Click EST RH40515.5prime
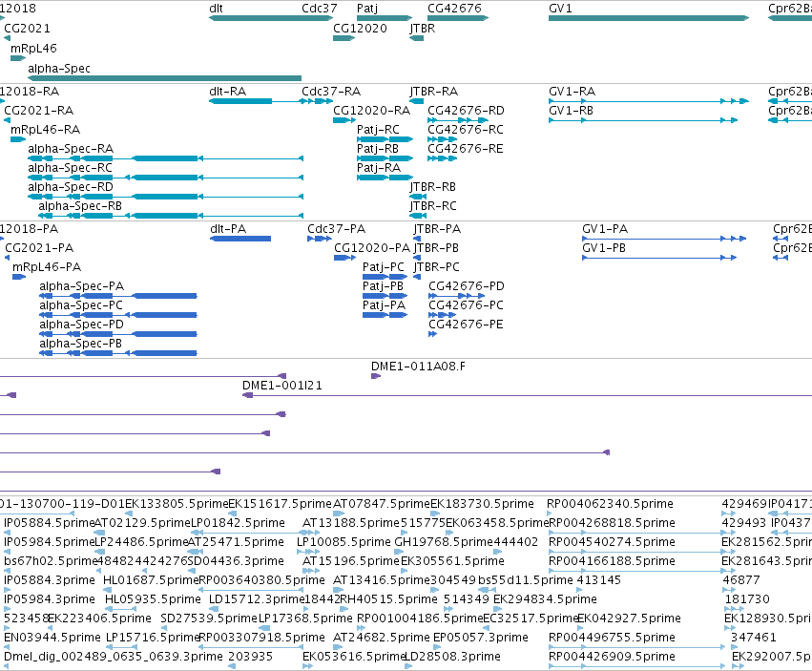812x671 pixels. pos(388,599)
